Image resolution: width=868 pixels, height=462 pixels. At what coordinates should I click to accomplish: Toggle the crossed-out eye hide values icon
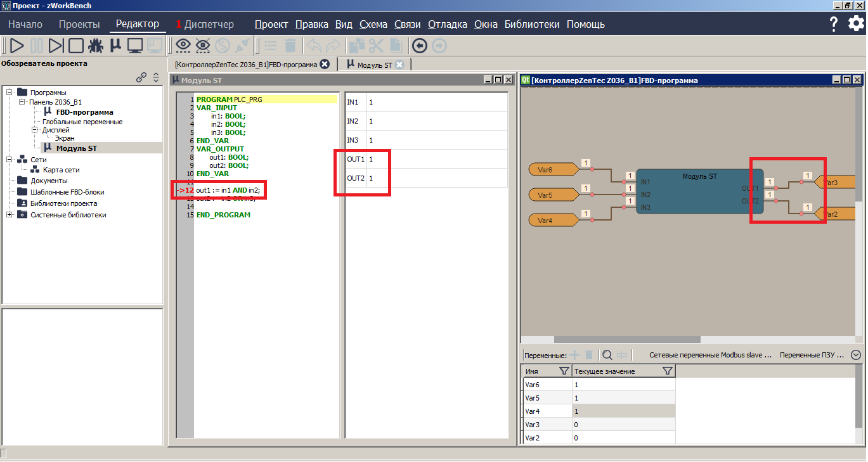point(203,46)
